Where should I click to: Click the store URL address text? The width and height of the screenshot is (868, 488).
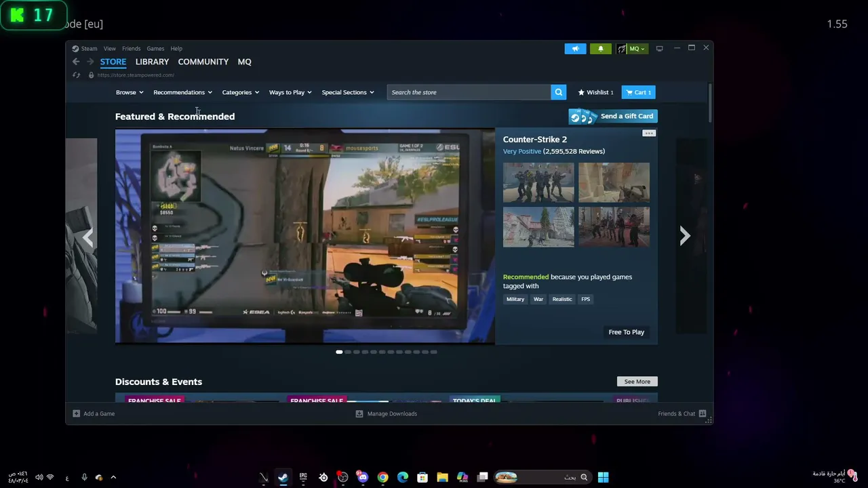tap(136, 75)
